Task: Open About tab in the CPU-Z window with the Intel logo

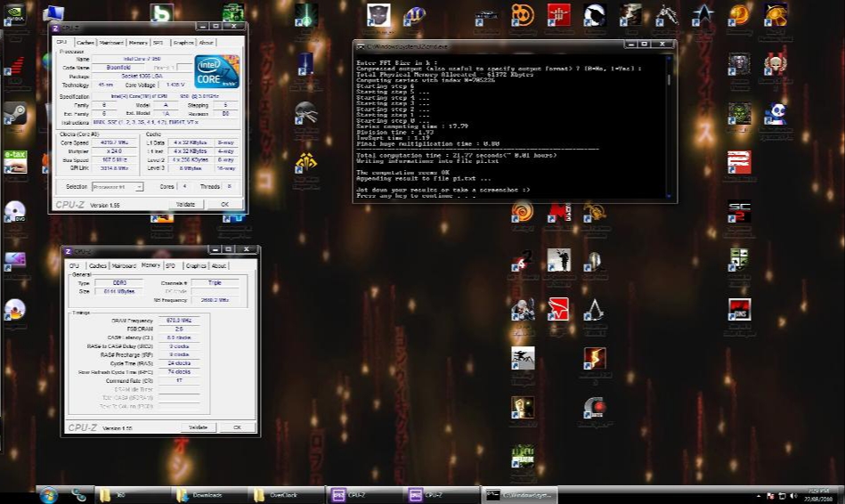Action: pos(207,42)
